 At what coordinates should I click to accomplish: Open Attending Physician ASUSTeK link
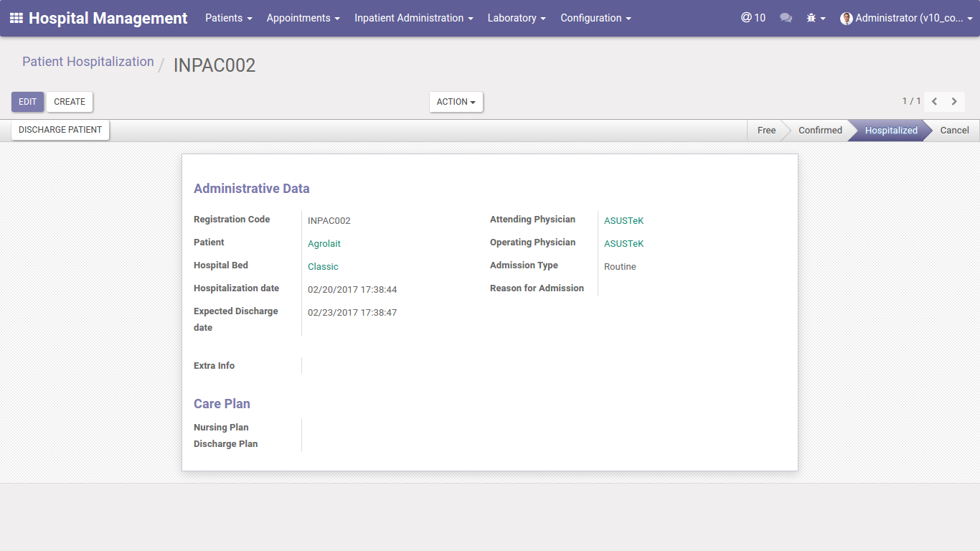[x=624, y=221]
